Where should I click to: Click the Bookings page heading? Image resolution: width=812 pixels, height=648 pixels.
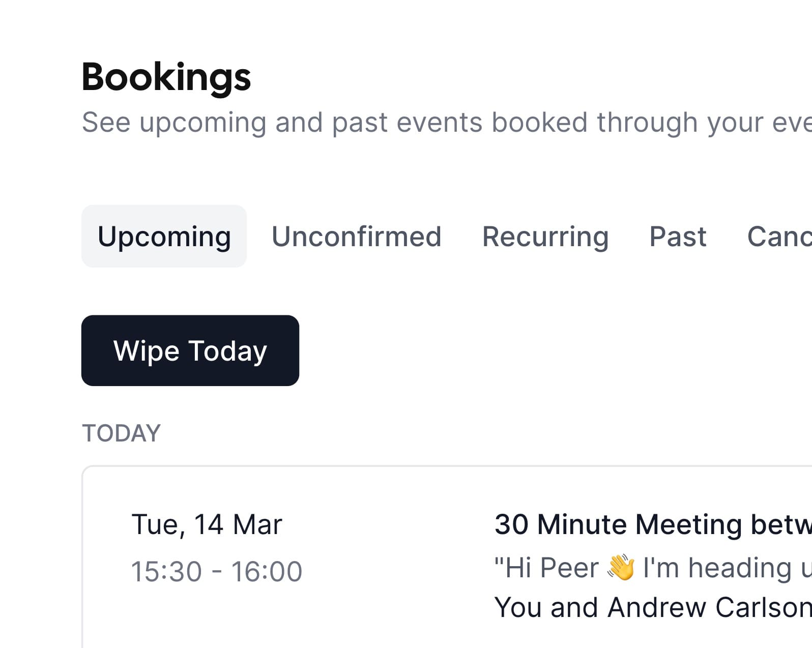coord(166,77)
